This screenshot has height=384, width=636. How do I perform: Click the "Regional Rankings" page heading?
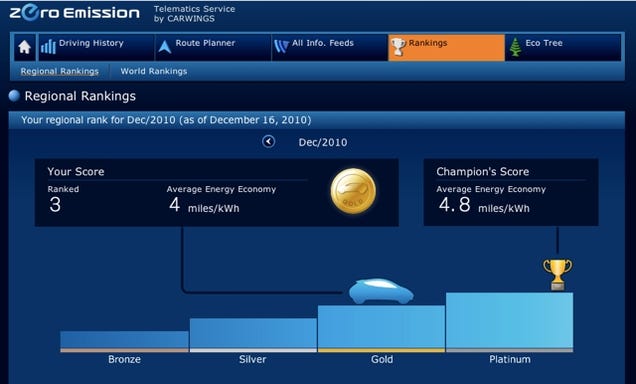(80, 96)
